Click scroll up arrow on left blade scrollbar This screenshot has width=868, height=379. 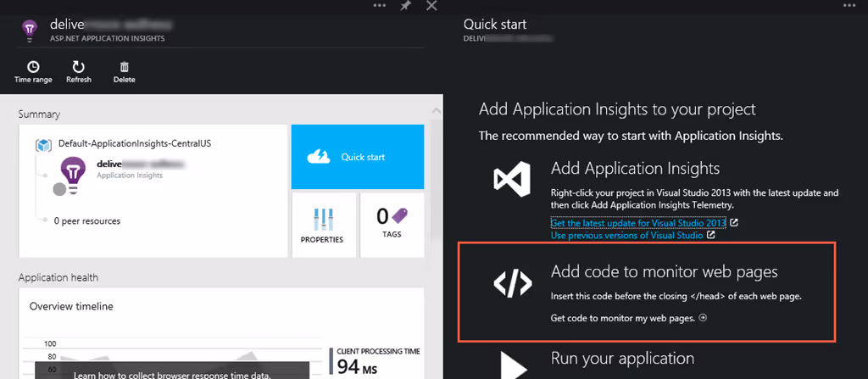point(437,111)
